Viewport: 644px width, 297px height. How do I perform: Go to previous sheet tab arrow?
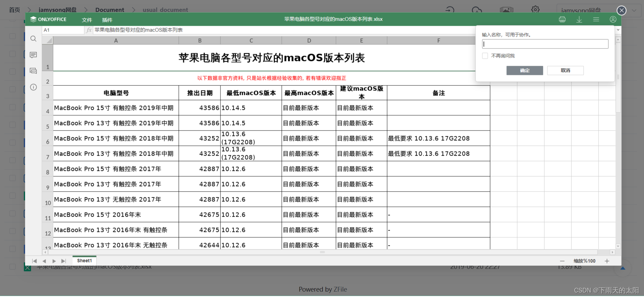(44, 261)
